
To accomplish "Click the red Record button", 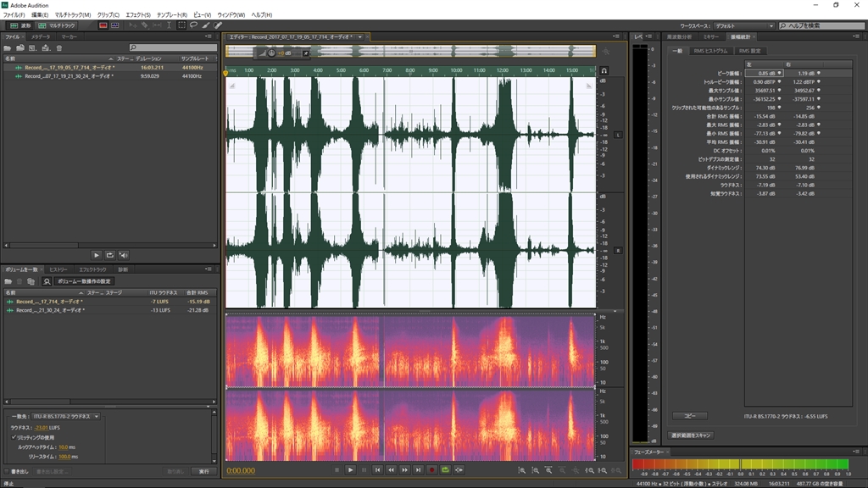I will (431, 469).
